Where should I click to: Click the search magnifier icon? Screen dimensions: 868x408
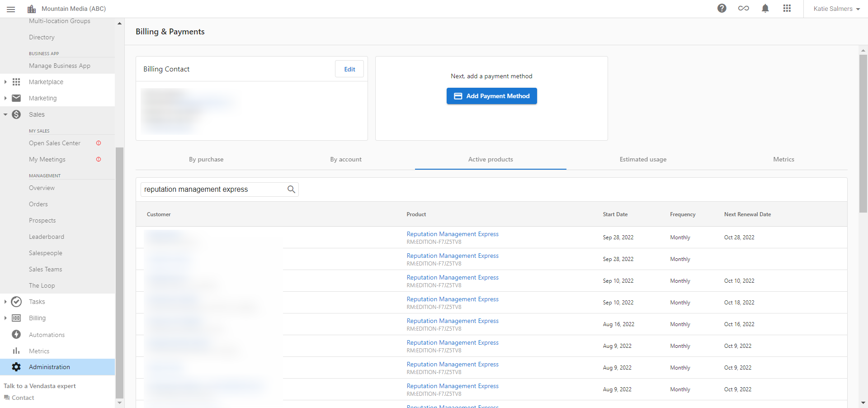292,190
